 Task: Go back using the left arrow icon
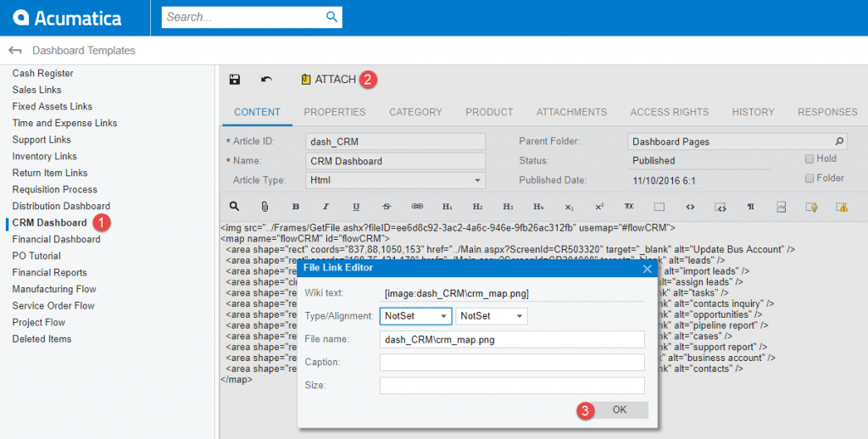(15, 50)
